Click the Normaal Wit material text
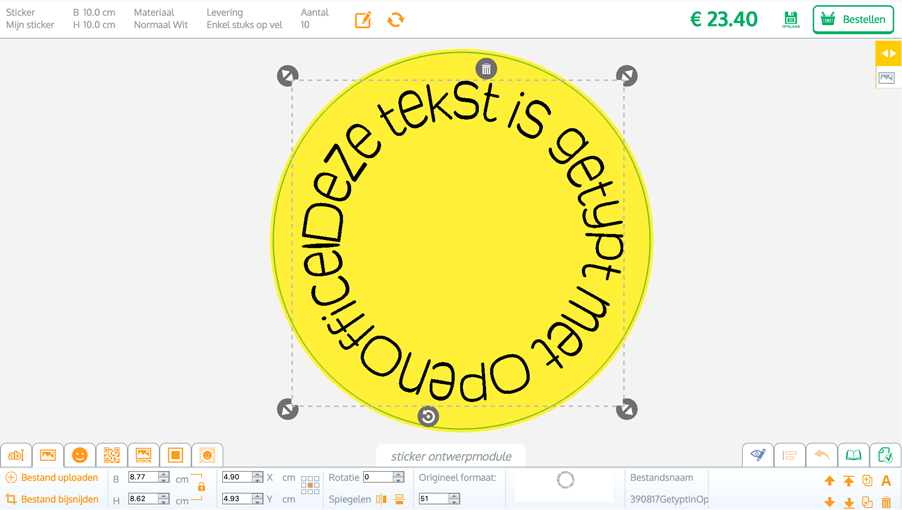 point(161,25)
